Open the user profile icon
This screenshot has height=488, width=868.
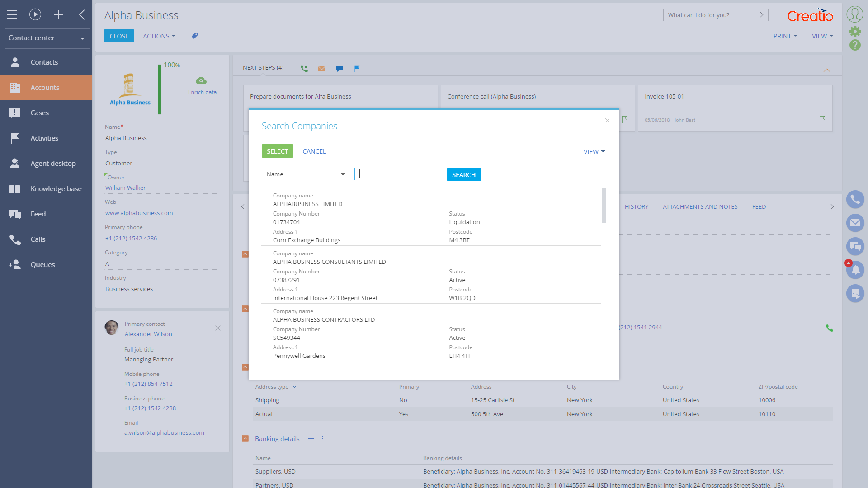pos(854,14)
